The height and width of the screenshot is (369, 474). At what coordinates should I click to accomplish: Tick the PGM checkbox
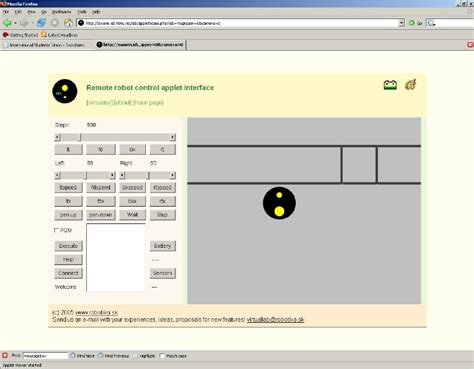(56, 230)
